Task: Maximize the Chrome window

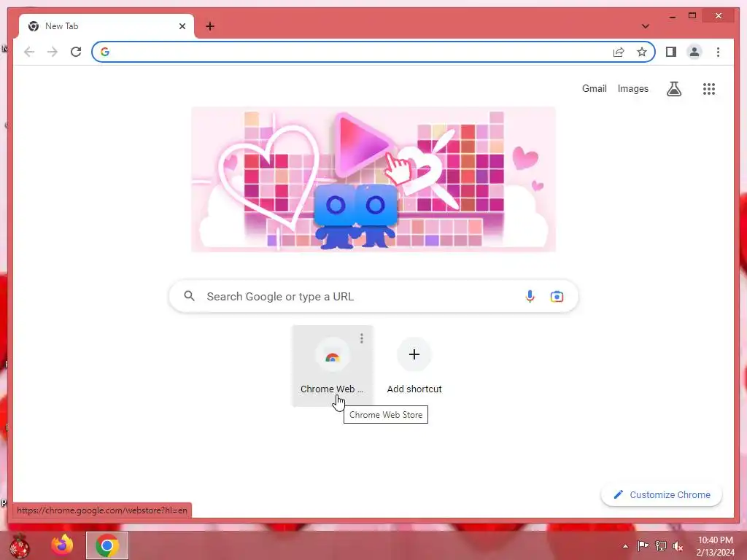Action: [x=692, y=16]
